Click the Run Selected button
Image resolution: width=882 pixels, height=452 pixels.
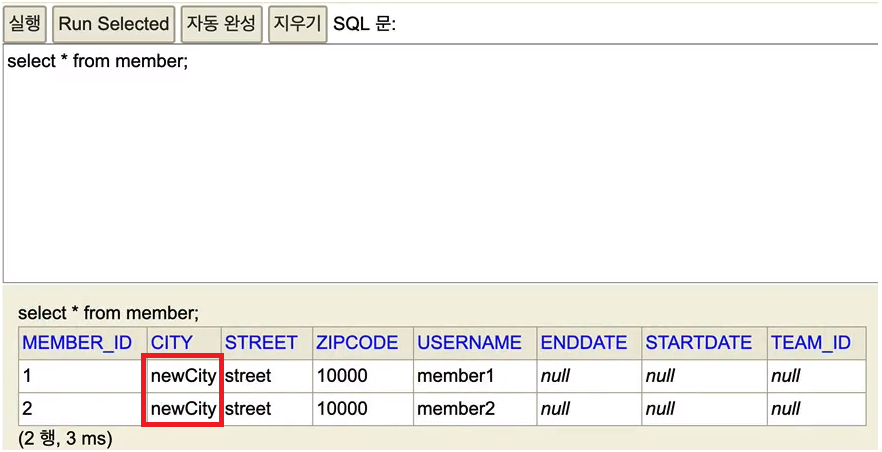pos(114,24)
